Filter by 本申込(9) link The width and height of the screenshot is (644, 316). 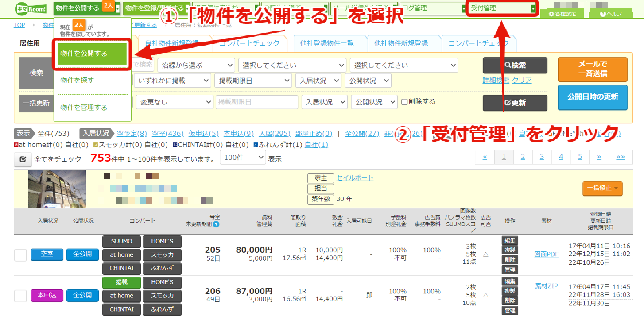[239, 133]
